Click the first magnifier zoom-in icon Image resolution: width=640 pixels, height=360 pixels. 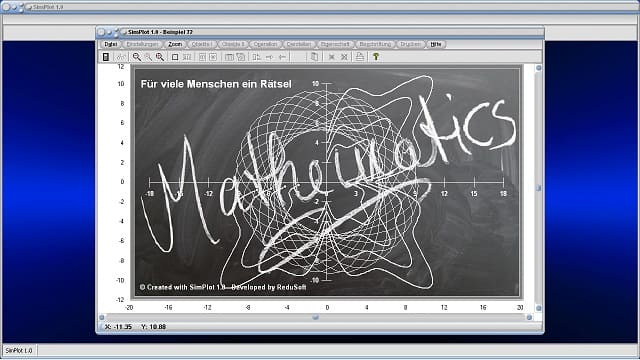pyautogui.click(x=137, y=57)
